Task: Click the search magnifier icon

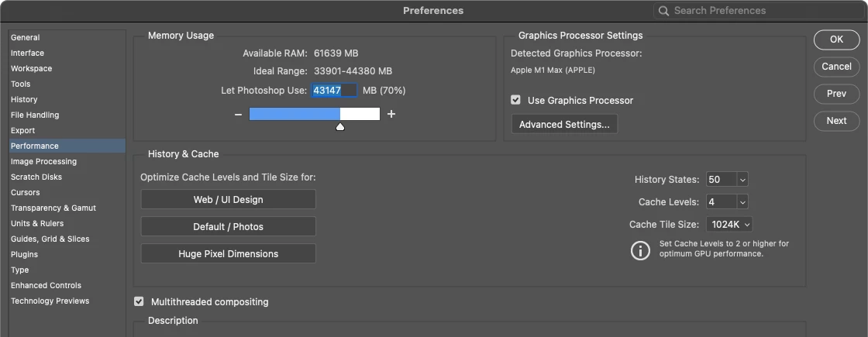Action: click(x=664, y=11)
